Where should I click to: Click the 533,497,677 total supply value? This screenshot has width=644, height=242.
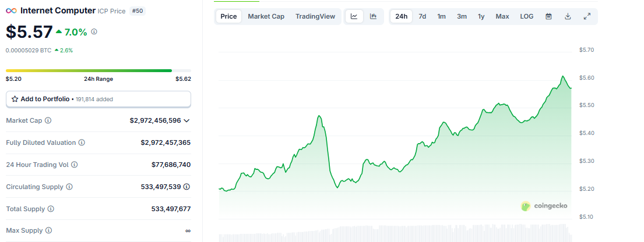tap(171, 209)
